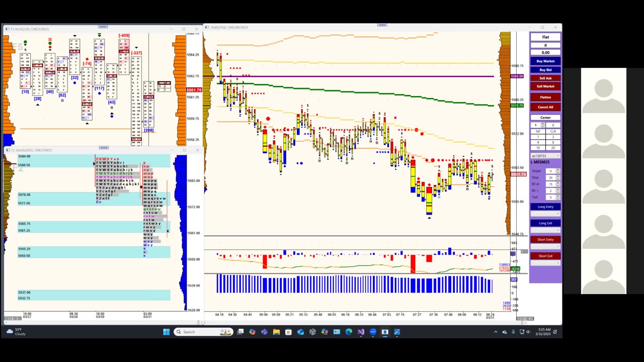Click the Flat position status box

pos(545,37)
